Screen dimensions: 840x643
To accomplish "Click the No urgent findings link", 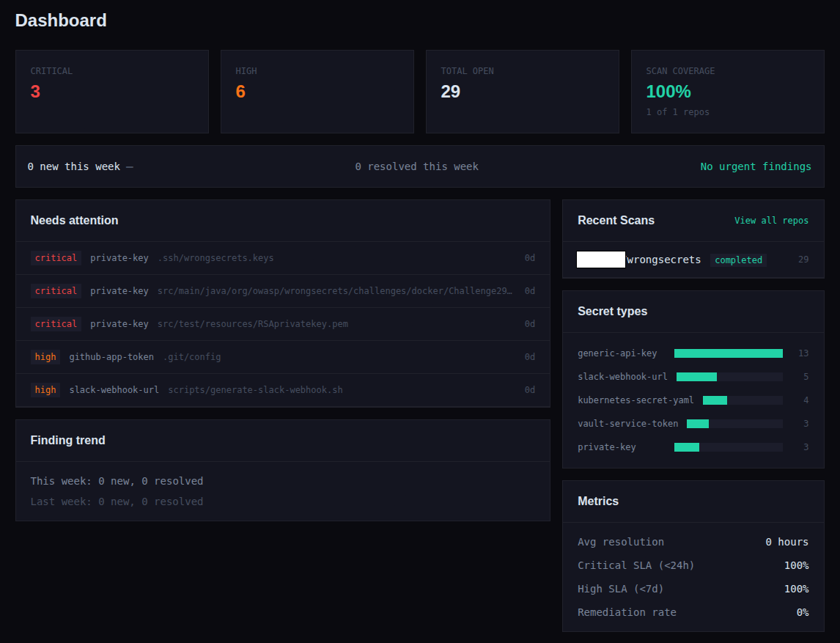I will [x=755, y=166].
